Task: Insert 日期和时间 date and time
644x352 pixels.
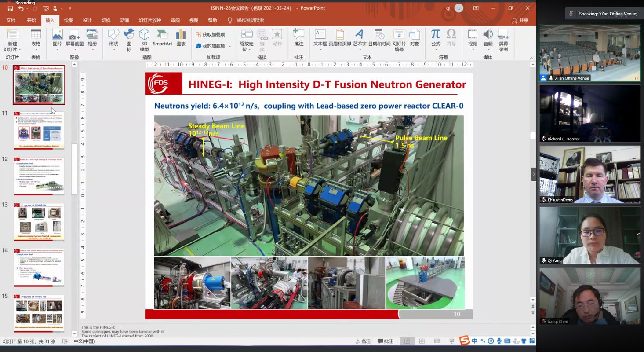Action: coord(379,38)
